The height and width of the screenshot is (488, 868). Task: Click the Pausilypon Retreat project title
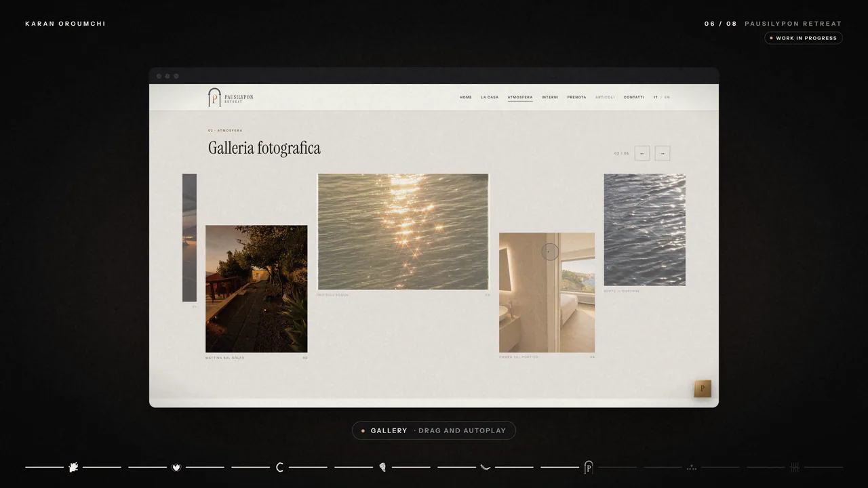(x=793, y=24)
